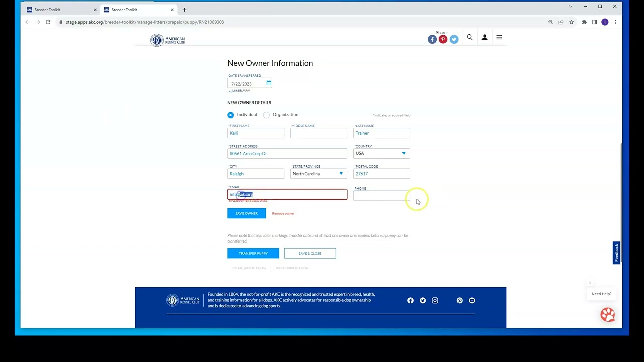This screenshot has width=644, height=362.
Task: Toggle the browser side panel icon
Action: pyautogui.click(x=594, y=22)
